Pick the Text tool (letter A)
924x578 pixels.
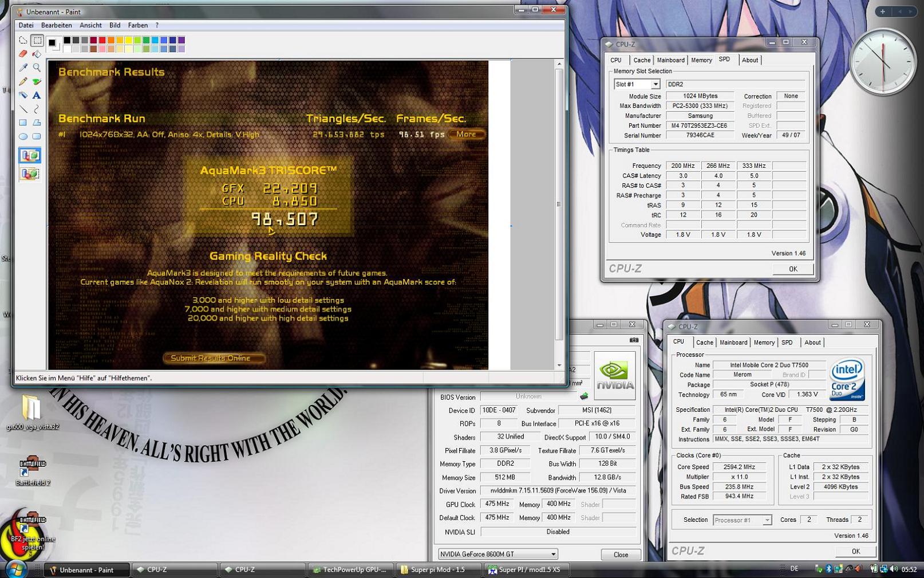click(37, 95)
